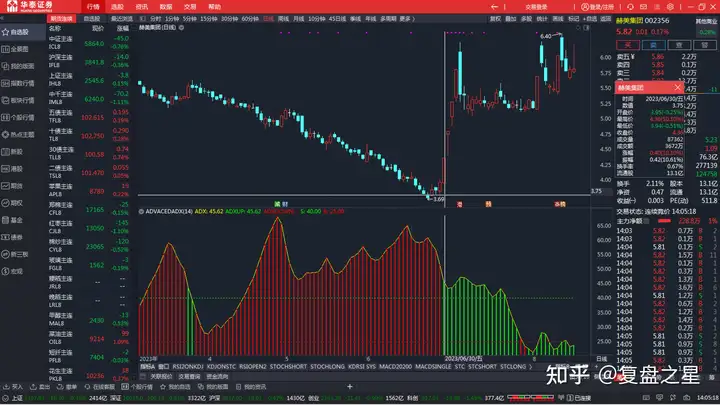The width and height of the screenshot is (720, 405).
Task: Click 交易登录 in title bar
Action: [536, 7]
